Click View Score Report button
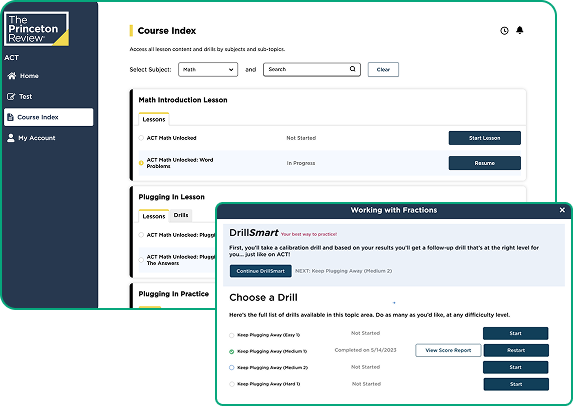This screenshot has height=406, width=573. [x=448, y=350]
